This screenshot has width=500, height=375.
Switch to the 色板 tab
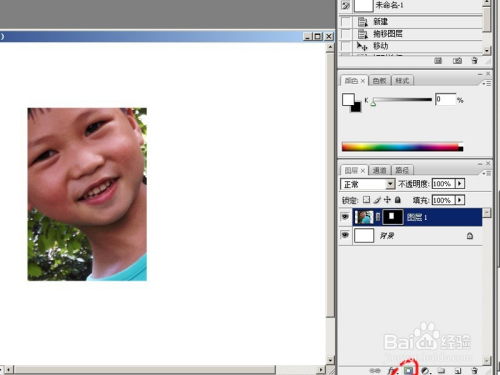click(x=379, y=81)
